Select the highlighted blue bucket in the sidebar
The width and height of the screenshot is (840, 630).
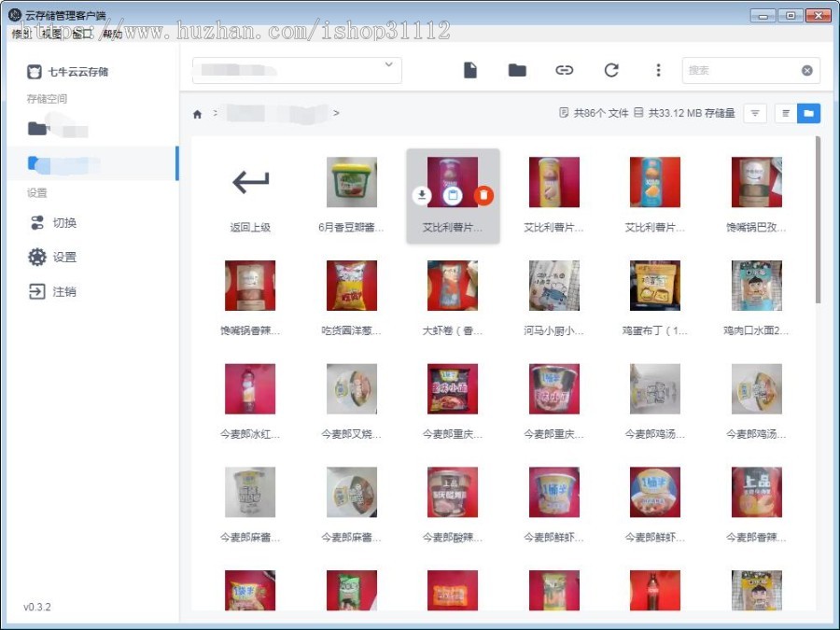[91, 163]
